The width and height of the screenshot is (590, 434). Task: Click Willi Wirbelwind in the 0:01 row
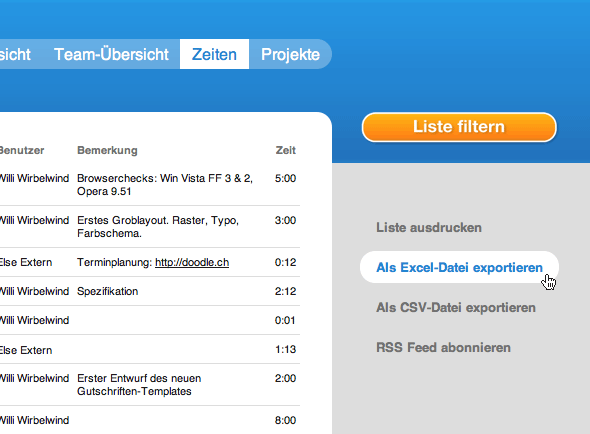click(34, 320)
